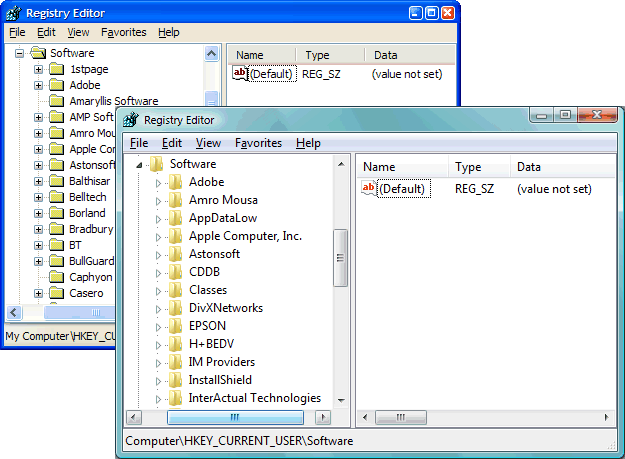Click the Registry Editor title icon of the back XP window
This screenshot has width=625, height=459.
[14, 13]
